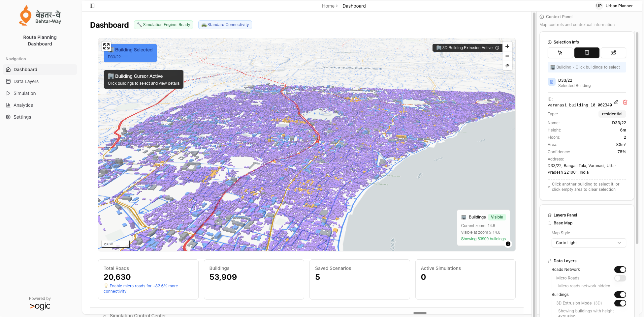This screenshot has width=644, height=317.
Task: Open Simulation in navigation
Action: pos(40,93)
